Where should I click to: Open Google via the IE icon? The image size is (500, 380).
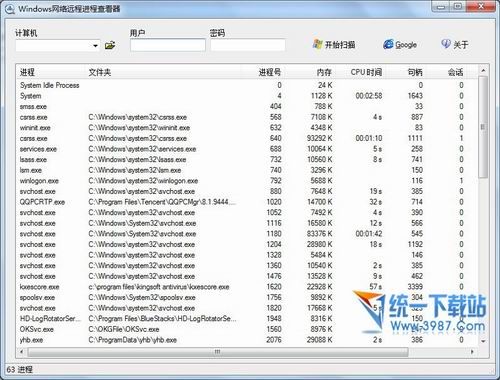point(388,44)
